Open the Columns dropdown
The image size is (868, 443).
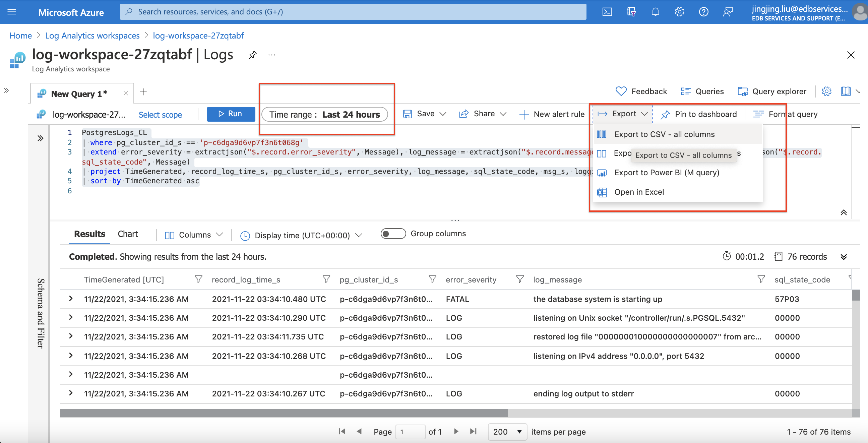click(194, 235)
